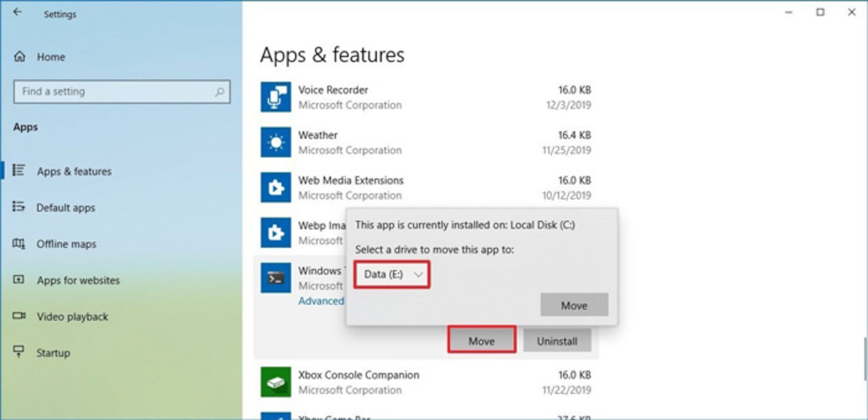Image resolution: width=868 pixels, height=420 pixels.
Task: Click the search magnifier icon
Action: (220, 92)
